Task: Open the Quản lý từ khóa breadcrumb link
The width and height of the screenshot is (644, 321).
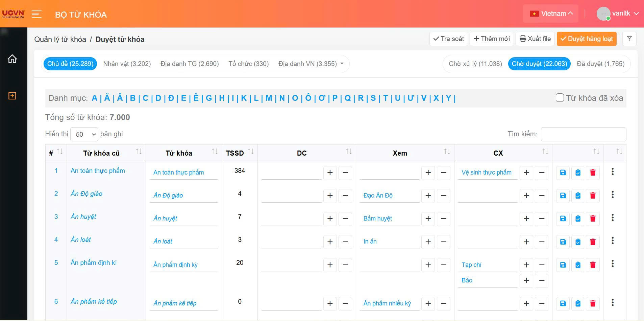Action: click(x=60, y=39)
